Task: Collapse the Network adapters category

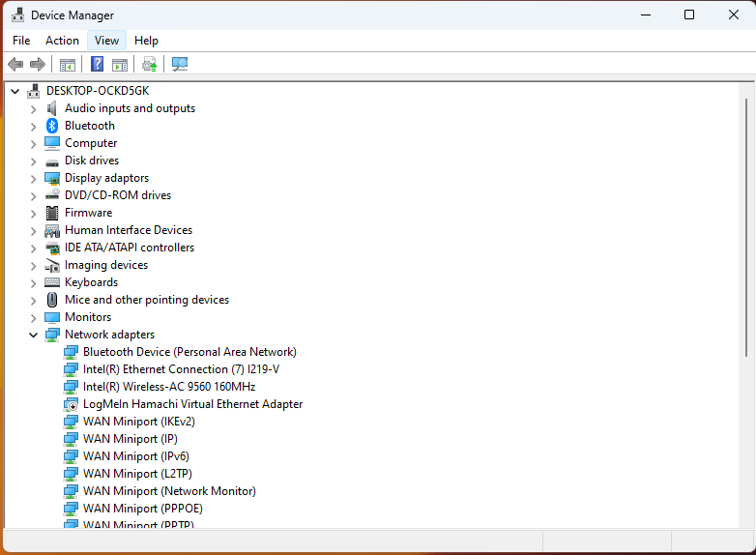Action: [x=33, y=335]
